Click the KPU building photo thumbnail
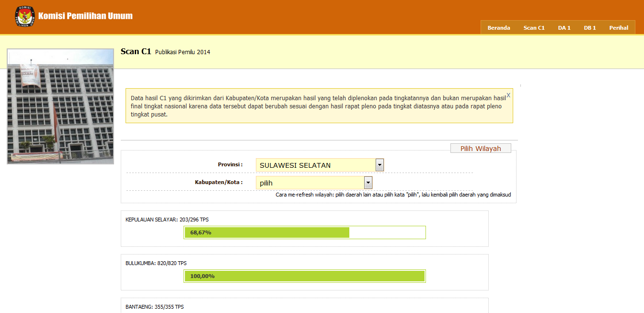This screenshot has width=644, height=313. point(60,106)
